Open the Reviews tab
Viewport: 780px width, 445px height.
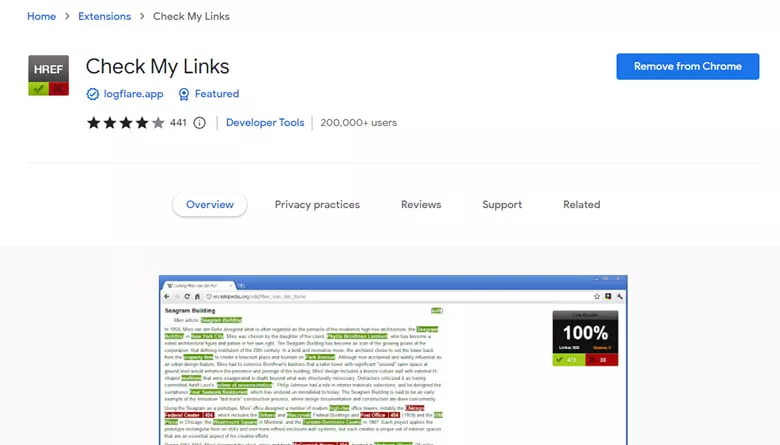point(421,205)
